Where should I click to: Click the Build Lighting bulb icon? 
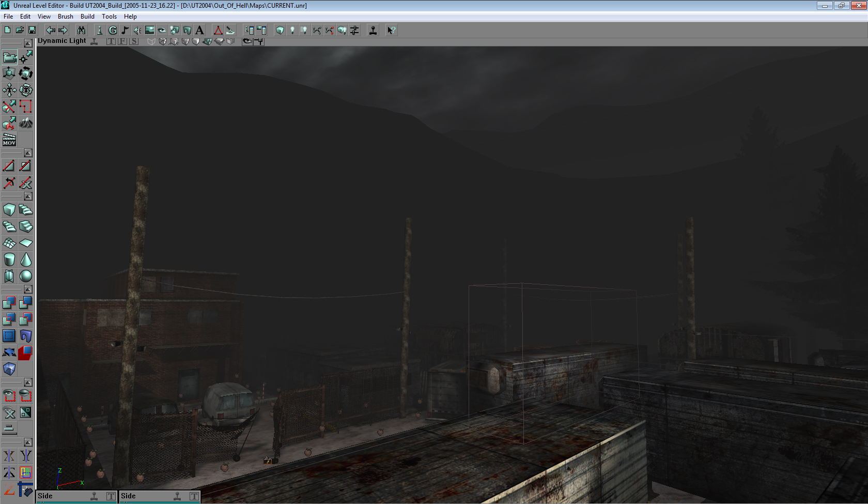point(292,30)
